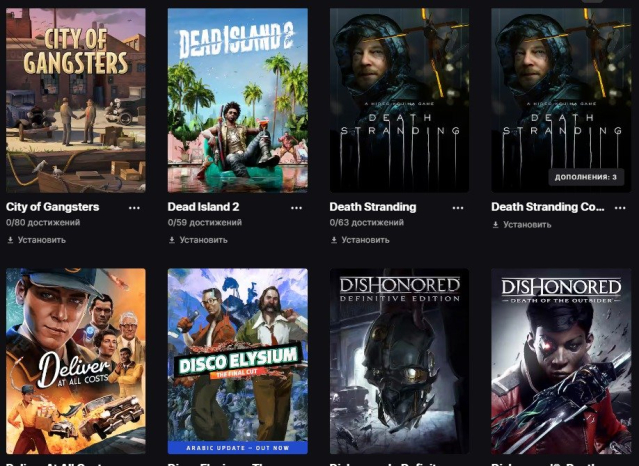Open Death Stranding three-dot options menu
The height and width of the screenshot is (466, 639).
pos(458,208)
